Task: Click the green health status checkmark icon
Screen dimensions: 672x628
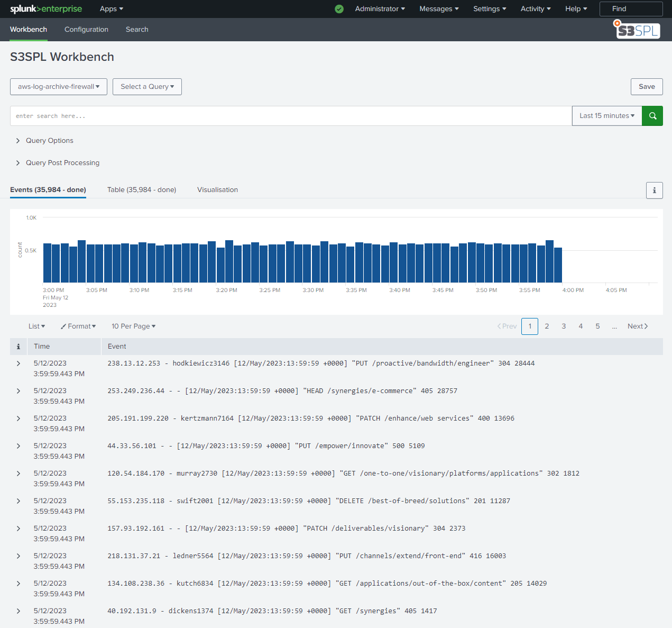Action: 339,9
